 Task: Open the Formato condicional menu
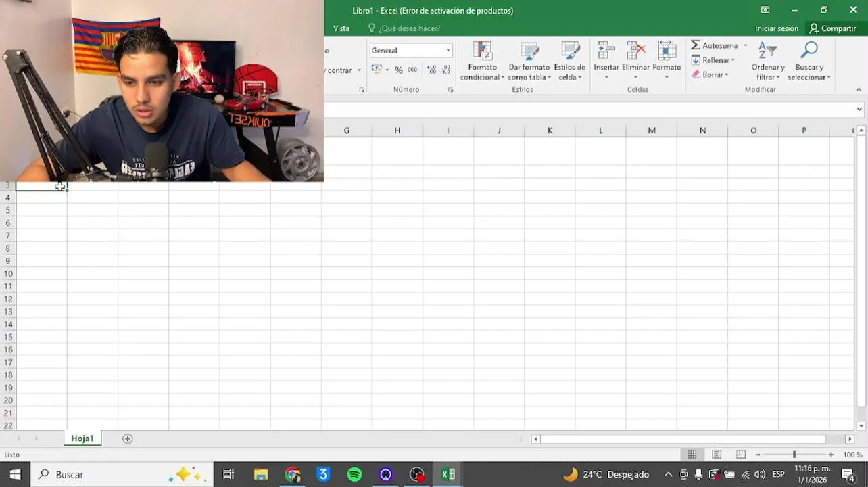coord(482,61)
